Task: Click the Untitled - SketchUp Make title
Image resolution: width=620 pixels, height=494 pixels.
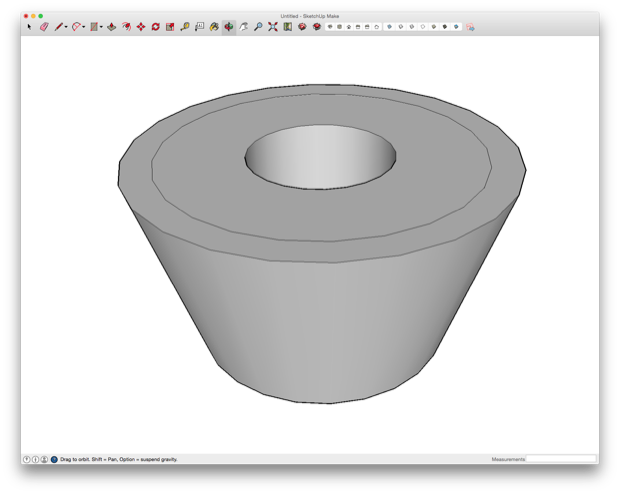Action: coord(310,16)
